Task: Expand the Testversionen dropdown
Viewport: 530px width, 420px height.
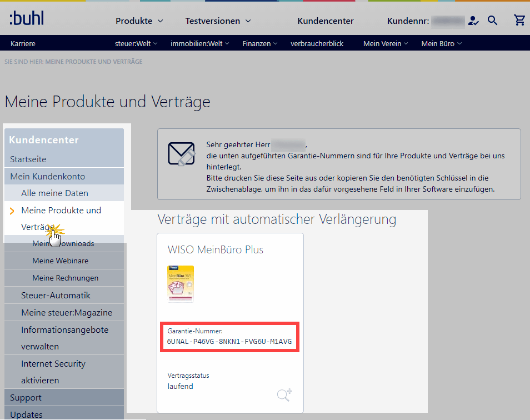Action: 218,21
